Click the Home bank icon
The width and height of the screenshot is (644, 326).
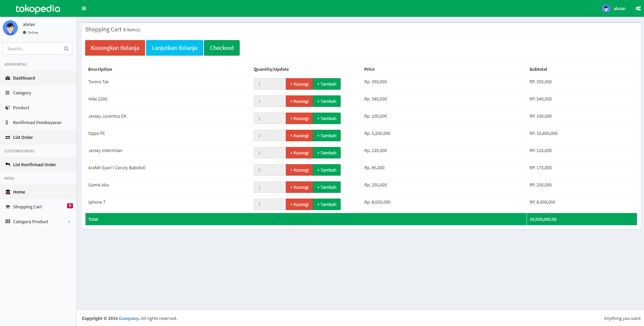7,192
